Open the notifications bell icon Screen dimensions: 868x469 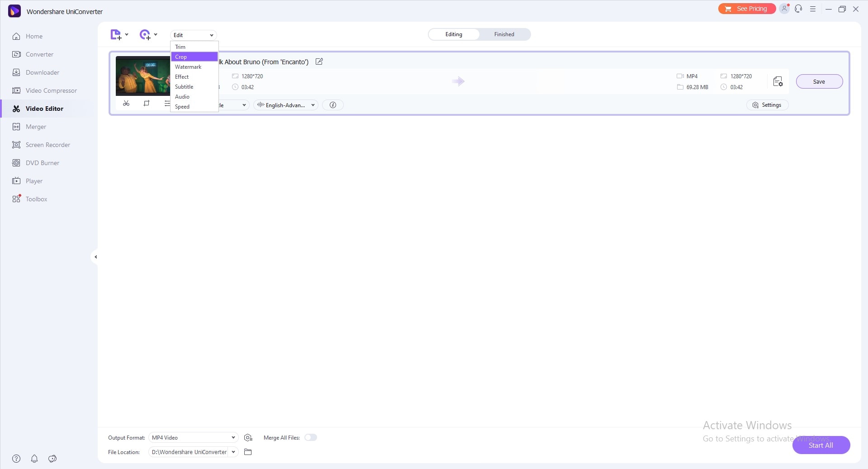coord(34,459)
